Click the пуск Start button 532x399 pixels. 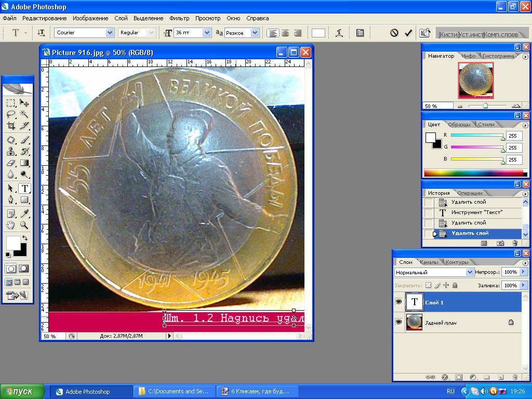[x=23, y=391]
